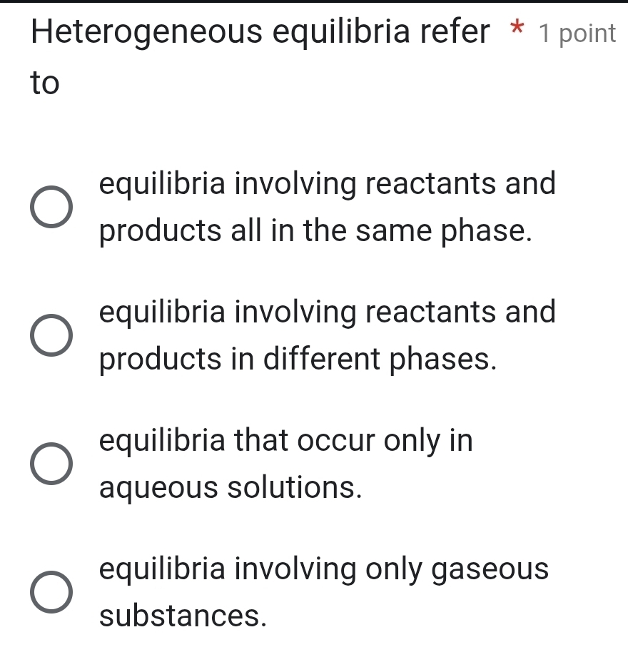
Task: Select the 'aqueous solutions' radio button
Action: coord(50,464)
